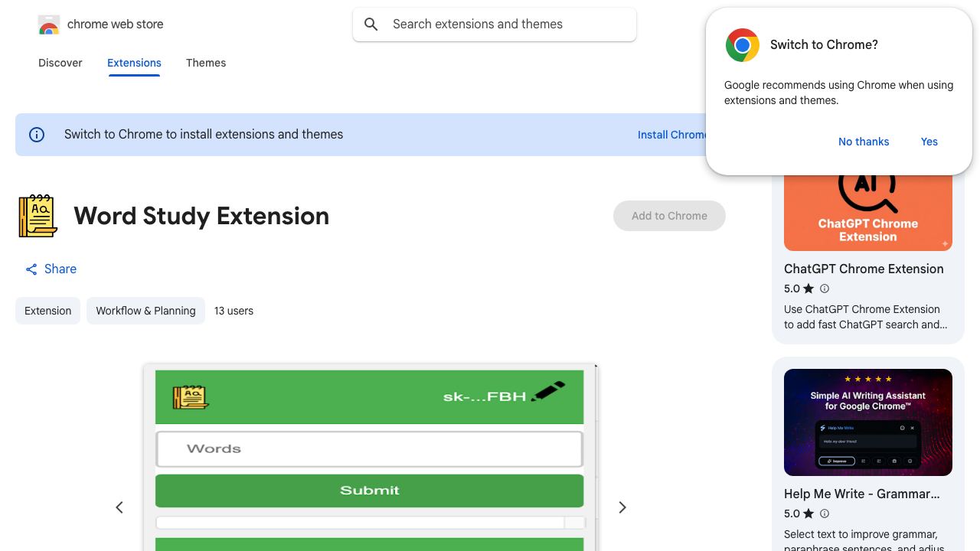Click the Word Study Extension screenshot preview
Viewport: 980px width, 551px height.
click(x=370, y=458)
